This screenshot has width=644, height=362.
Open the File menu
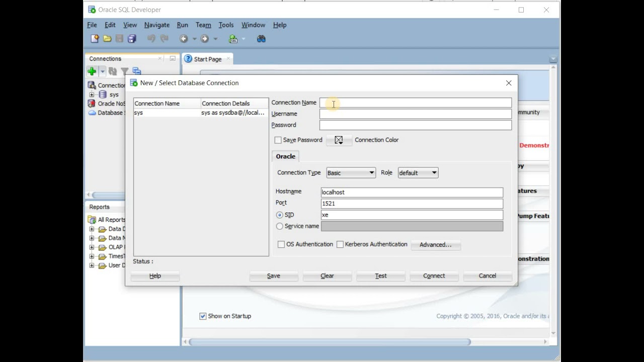tap(92, 25)
